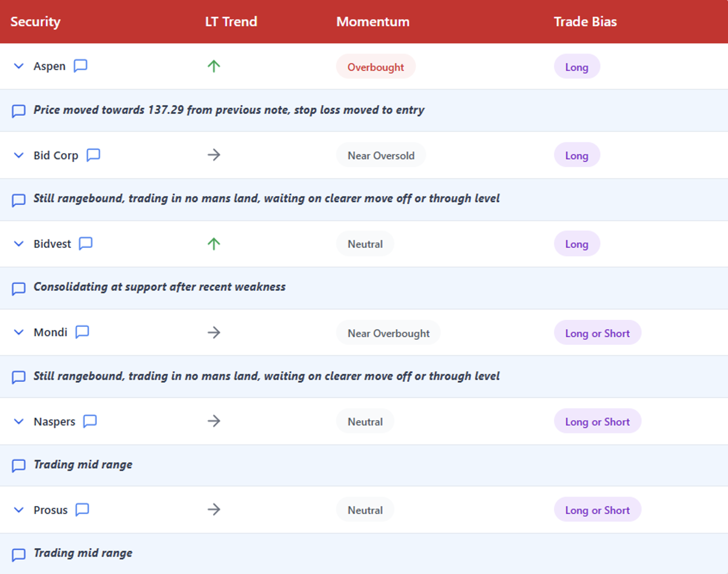Viewport: 728px width, 574px height.
Task: Click Aspen's green up trend arrow
Action: (214, 66)
